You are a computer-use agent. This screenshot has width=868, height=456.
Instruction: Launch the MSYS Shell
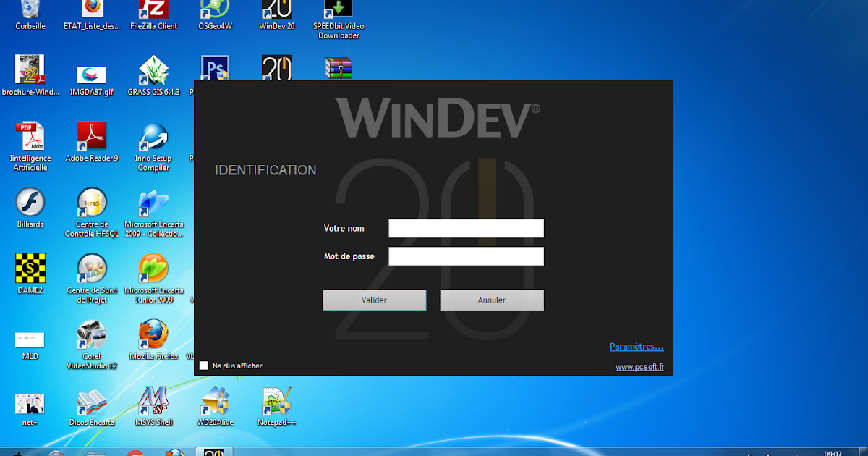(153, 402)
